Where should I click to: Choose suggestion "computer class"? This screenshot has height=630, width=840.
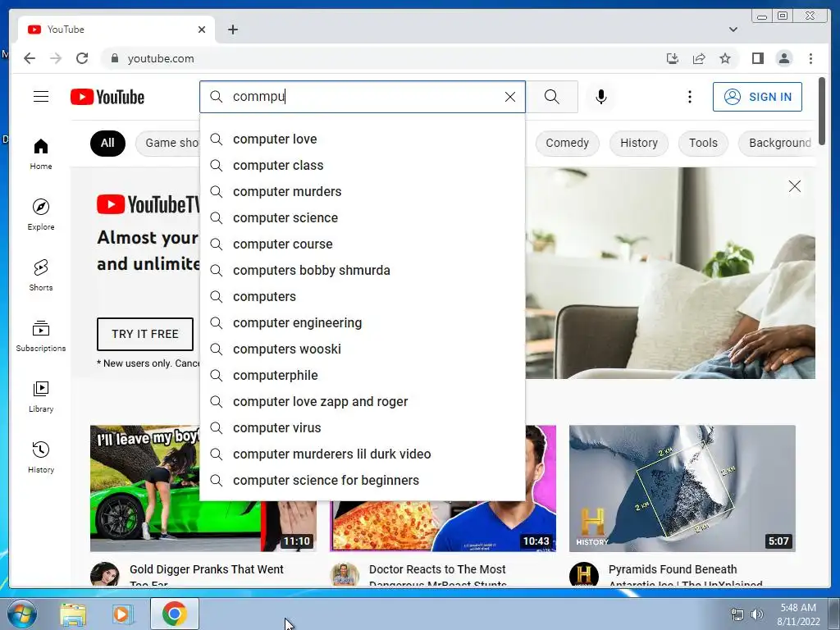[362, 165]
